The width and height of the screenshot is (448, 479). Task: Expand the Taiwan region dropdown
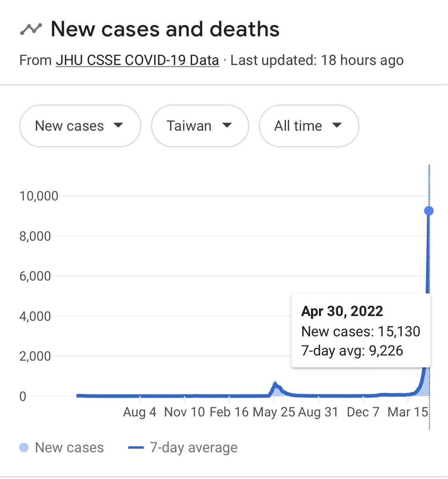200,126
